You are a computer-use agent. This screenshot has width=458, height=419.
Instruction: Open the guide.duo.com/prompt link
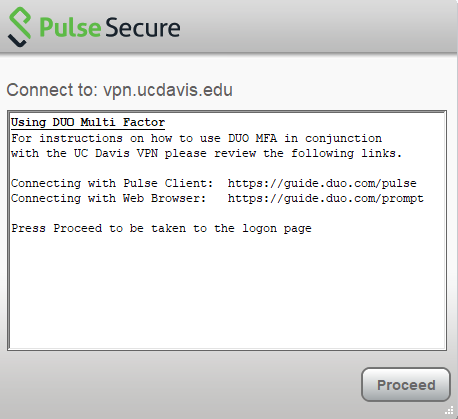326,198
